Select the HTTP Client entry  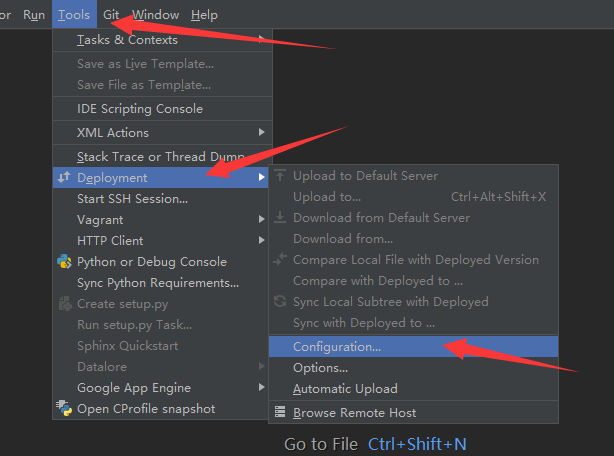click(x=161, y=240)
